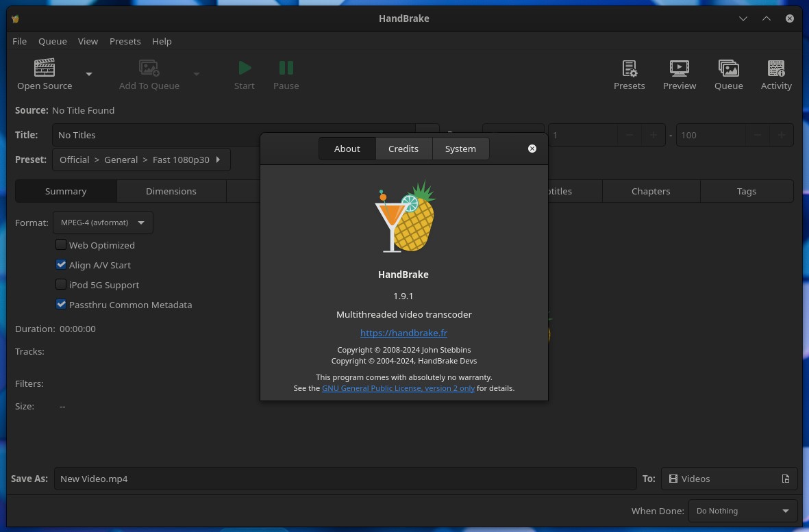809x532 pixels.
Task: Switch to the Chapters tab
Action: [651, 191]
